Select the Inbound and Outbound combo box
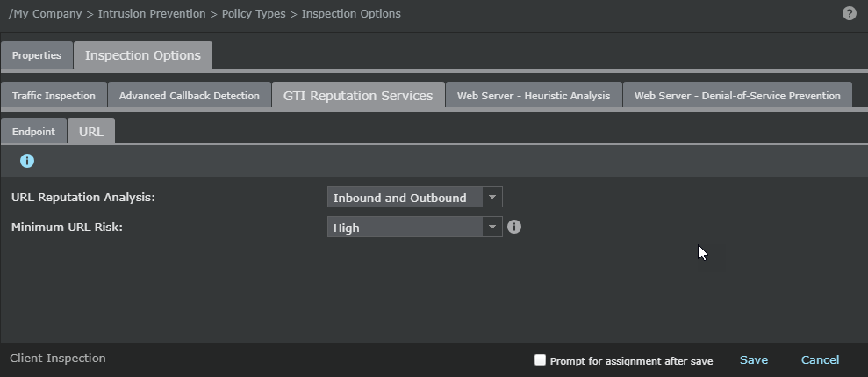Viewport: 868px width, 377px height. pos(414,197)
